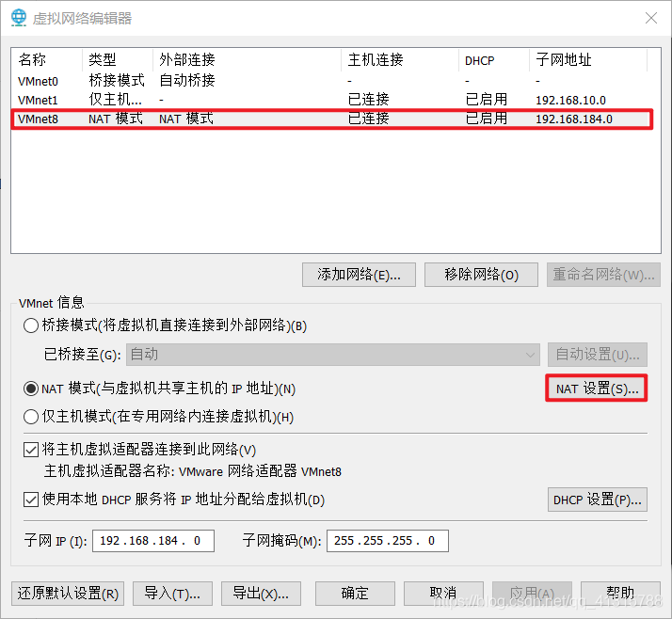Open DHCP 设置(P)... button
672x619 pixels.
pos(598,500)
